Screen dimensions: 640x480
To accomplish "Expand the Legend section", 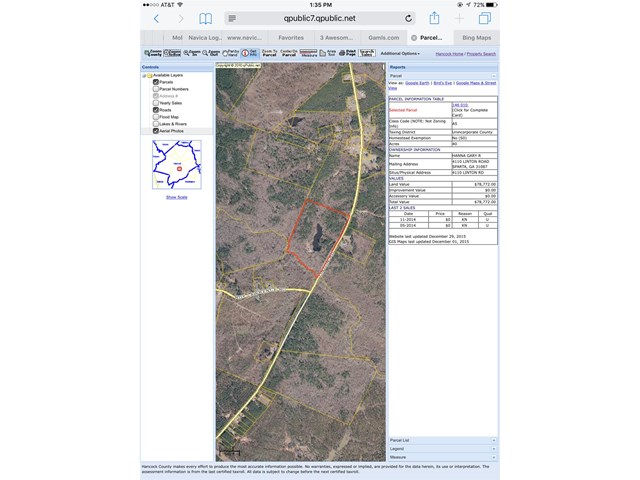I will [493, 449].
